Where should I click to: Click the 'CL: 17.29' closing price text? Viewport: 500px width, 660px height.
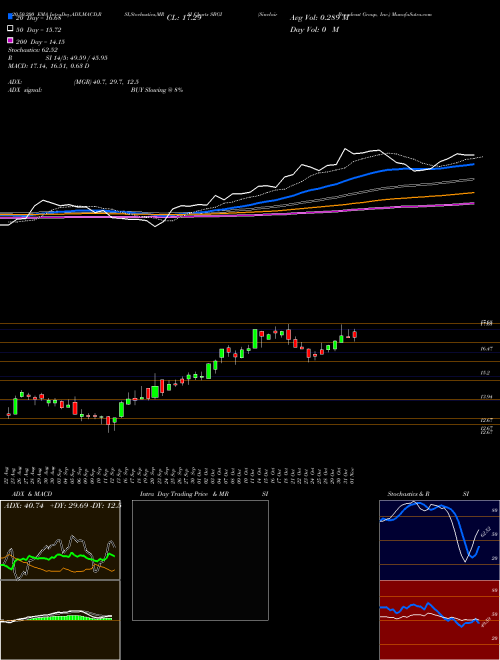tap(184, 18)
